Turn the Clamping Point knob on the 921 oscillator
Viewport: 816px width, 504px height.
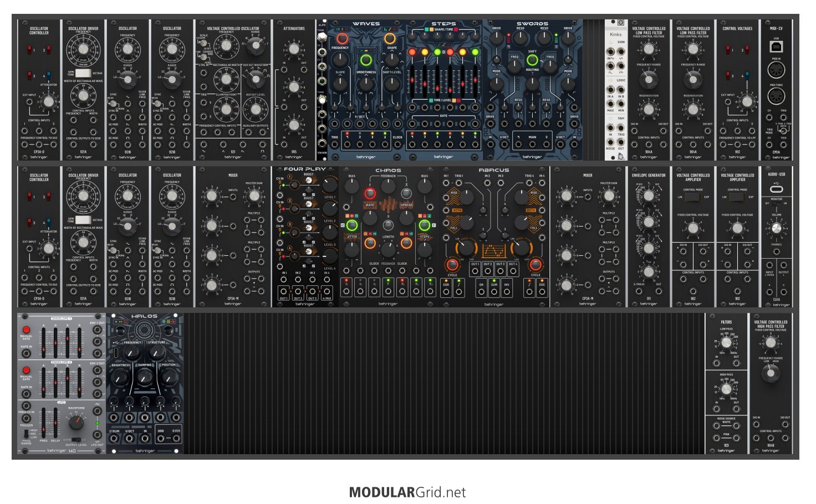pyautogui.click(x=226, y=110)
